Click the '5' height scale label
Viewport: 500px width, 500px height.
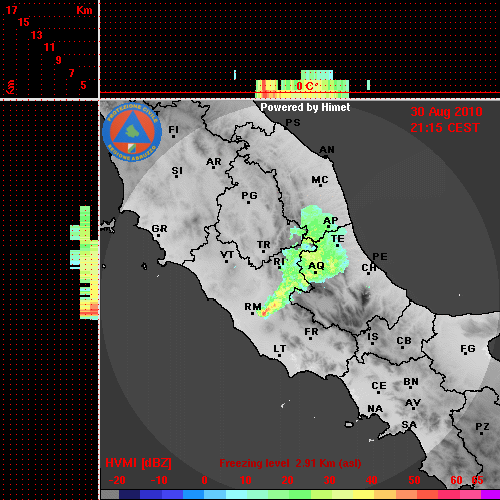pos(83,85)
